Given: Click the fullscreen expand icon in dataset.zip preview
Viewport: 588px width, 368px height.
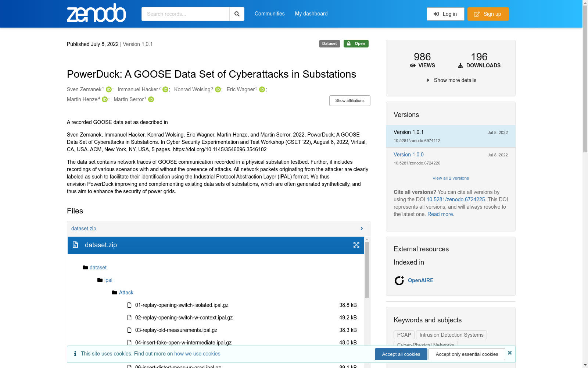Looking at the screenshot, I should pos(356,245).
